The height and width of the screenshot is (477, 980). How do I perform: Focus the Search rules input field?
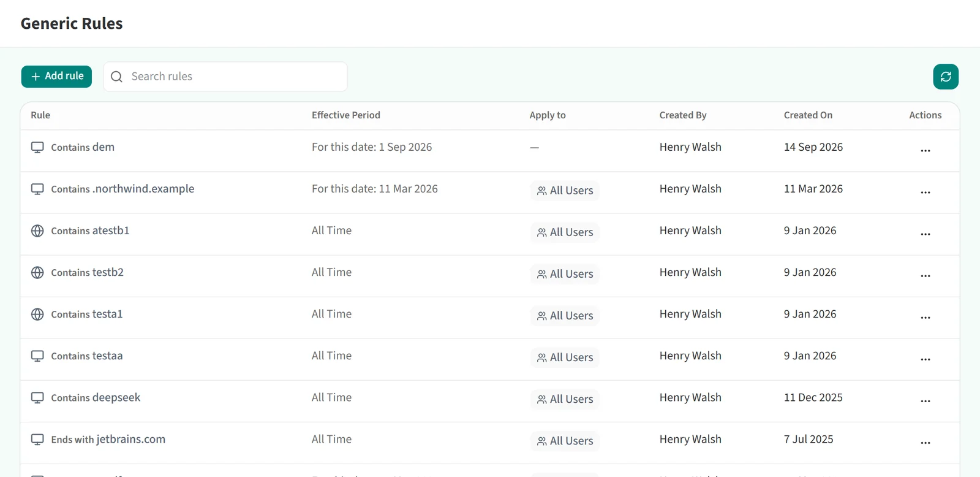pos(225,77)
